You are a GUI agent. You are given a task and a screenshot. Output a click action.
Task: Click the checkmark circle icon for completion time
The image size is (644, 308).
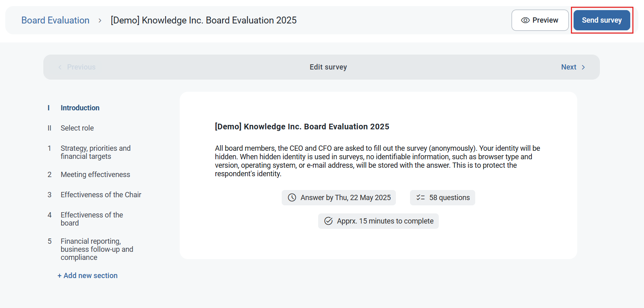[x=328, y=221]
